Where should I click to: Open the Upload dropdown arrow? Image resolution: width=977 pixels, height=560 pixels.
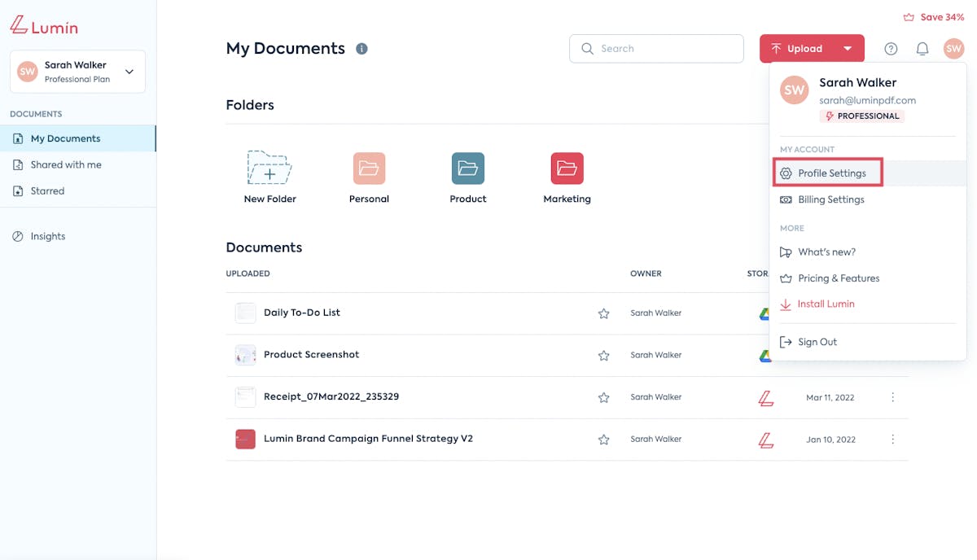pyautogui.click(x=848, y=49)
